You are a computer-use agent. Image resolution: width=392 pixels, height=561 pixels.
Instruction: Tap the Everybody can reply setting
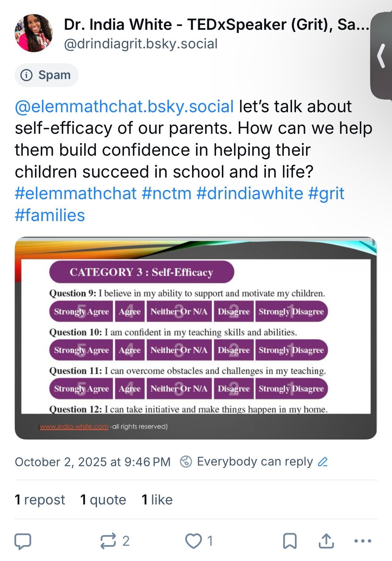point(255,462)
